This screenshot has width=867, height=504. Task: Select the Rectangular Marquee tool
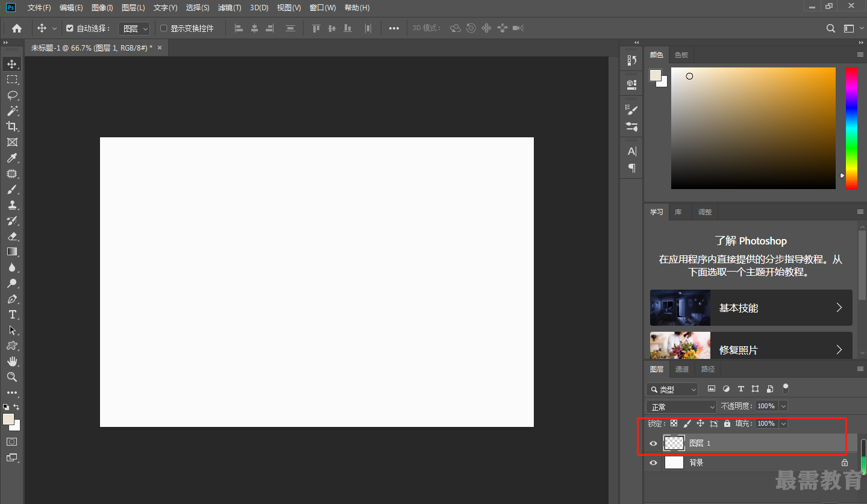12,79
